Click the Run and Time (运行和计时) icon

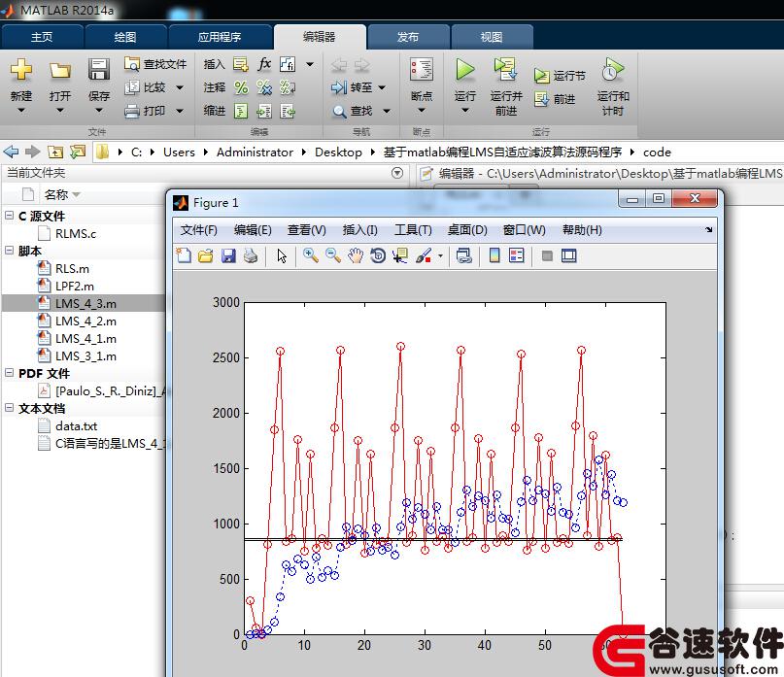click(612, 69)
